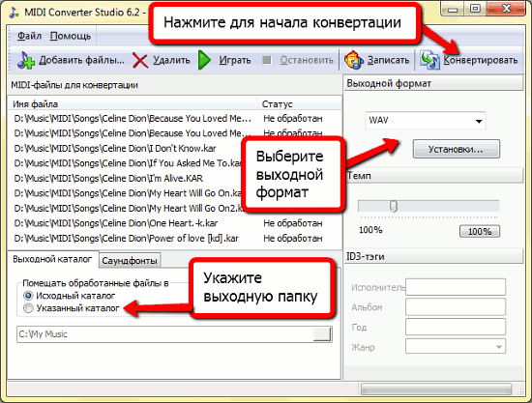
Task: Click the Имя файла column header
Action: pos(133,103)
